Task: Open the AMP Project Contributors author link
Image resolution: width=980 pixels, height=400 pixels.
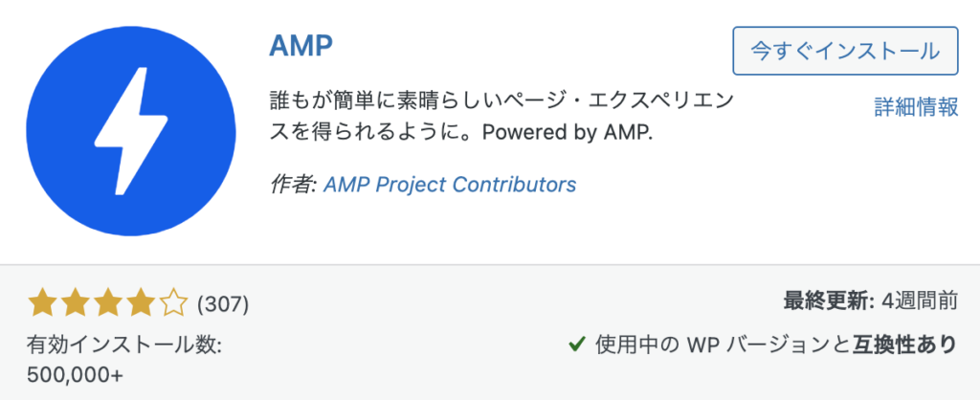Action: click(x=450, y=185)
